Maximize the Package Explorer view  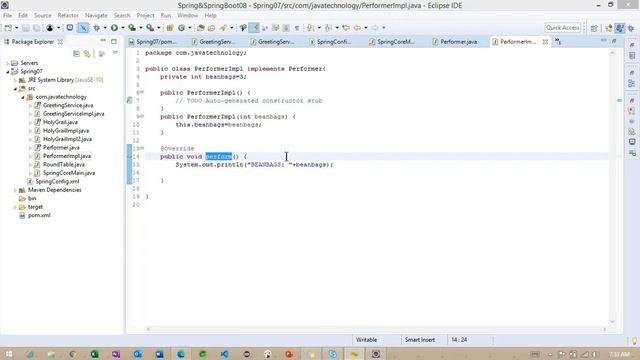(114, 41)
